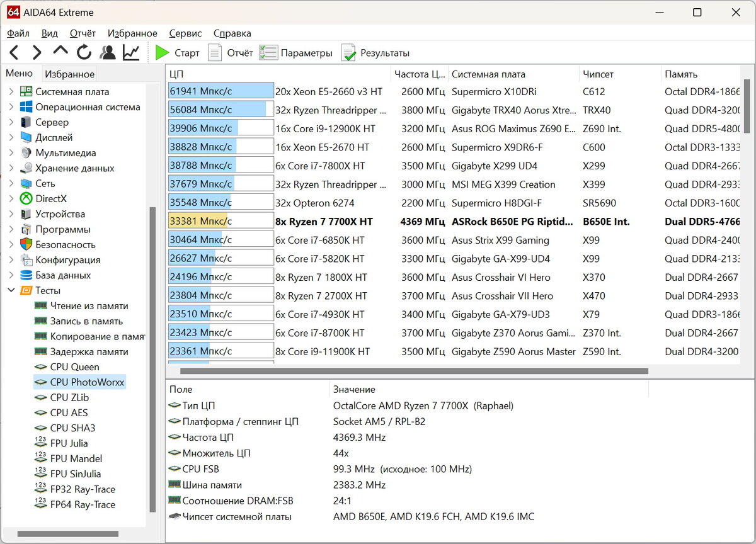Select the CPU Queen test
Viewport: 756px width, 544px height.
pos(67,366)
